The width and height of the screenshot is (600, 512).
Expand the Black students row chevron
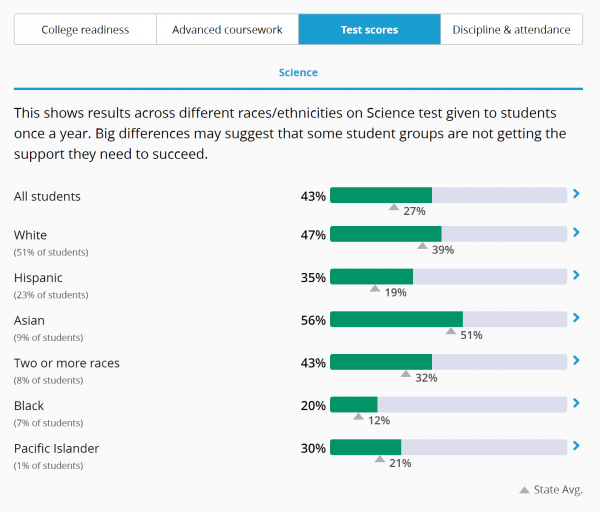tap(576, 404)
